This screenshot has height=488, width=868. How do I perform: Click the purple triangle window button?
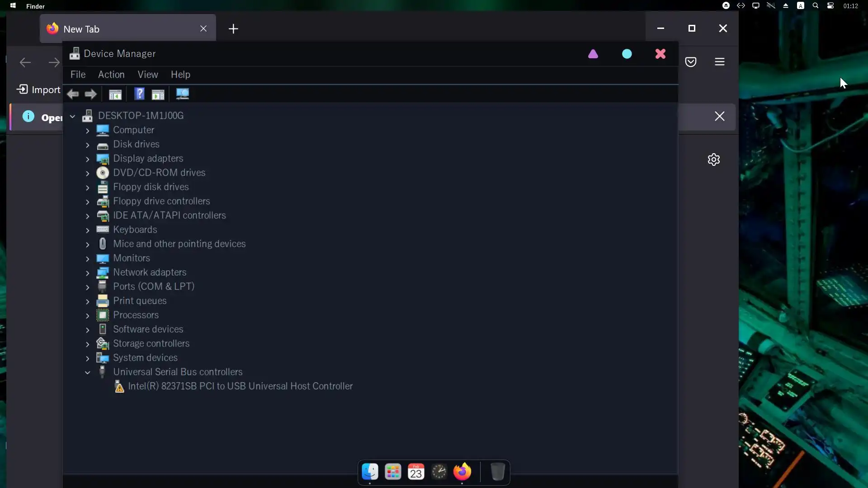(x=593, y=54)
